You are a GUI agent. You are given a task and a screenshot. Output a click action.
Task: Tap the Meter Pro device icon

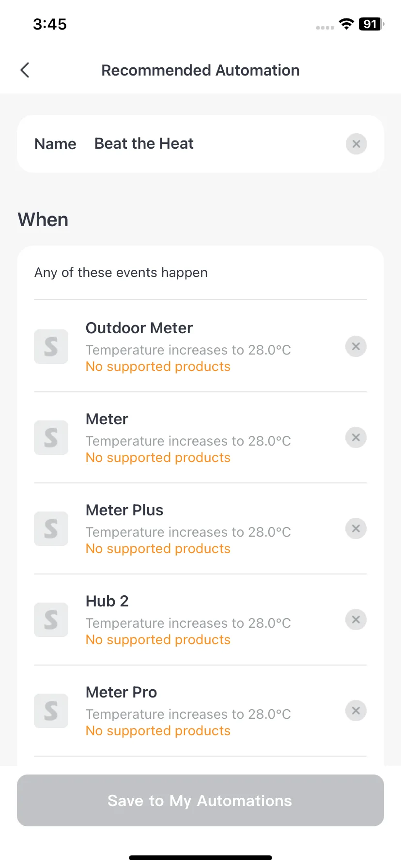tap(51, 711)
